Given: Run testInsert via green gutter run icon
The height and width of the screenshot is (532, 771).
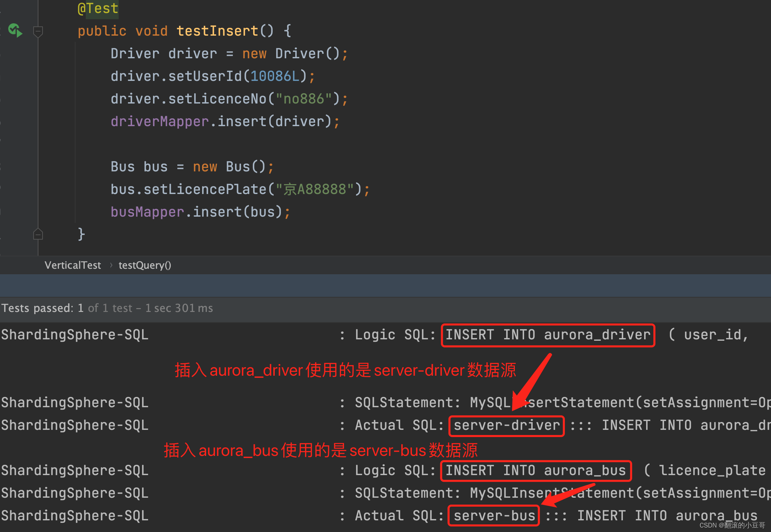Looking at the screenshot, I should coord(15,31).
